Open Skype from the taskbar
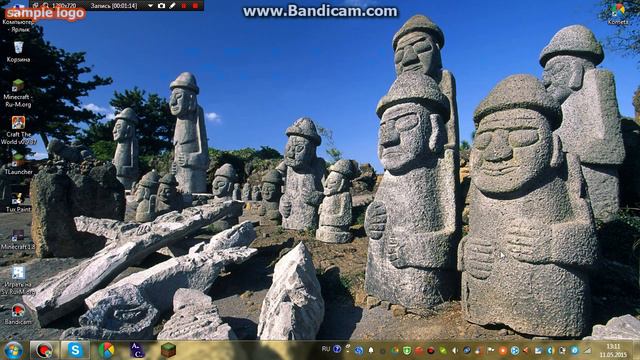The image size is (640, 360). tap(75, 350)
